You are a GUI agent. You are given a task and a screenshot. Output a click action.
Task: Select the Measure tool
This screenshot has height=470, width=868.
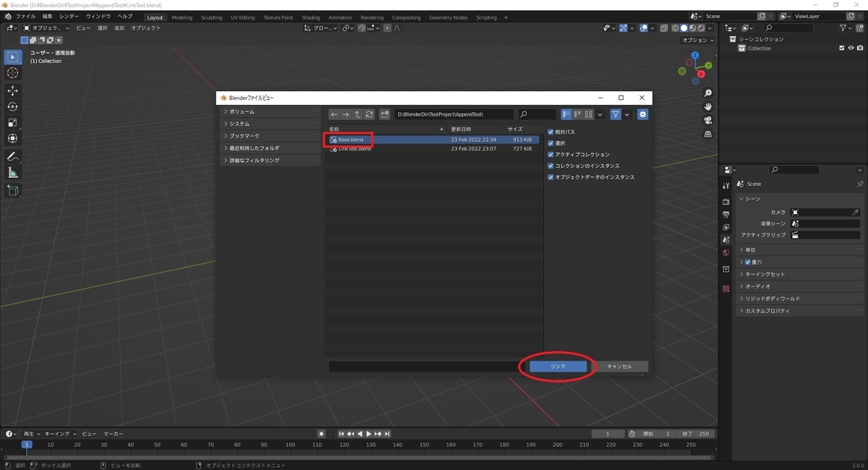coord(12,173)
